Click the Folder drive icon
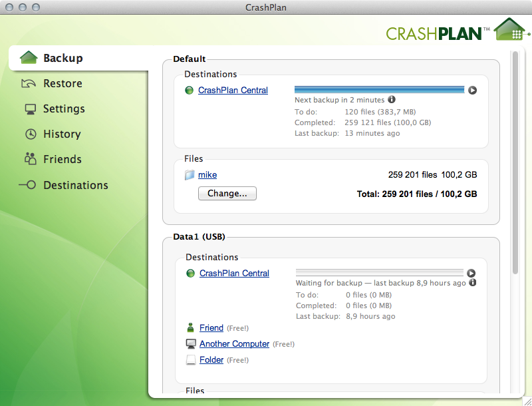532x406 pixels. [191, 360]
